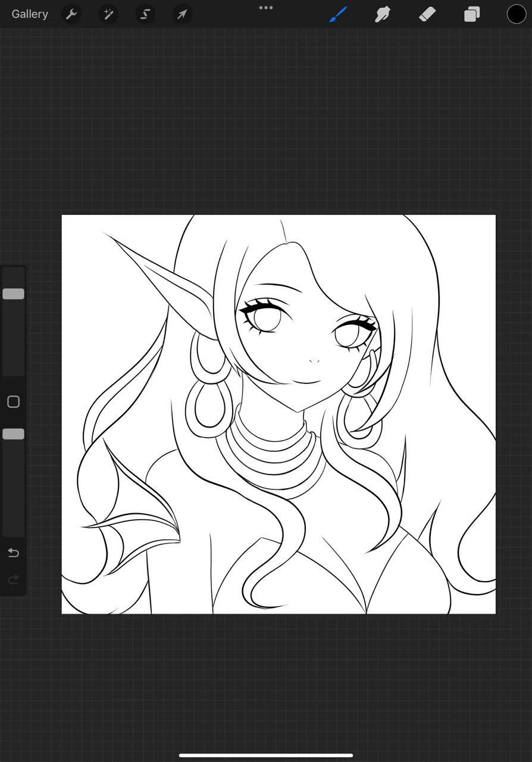Redo the last undone action
This screenshot has height=762, width=532.
coord(13,579)
